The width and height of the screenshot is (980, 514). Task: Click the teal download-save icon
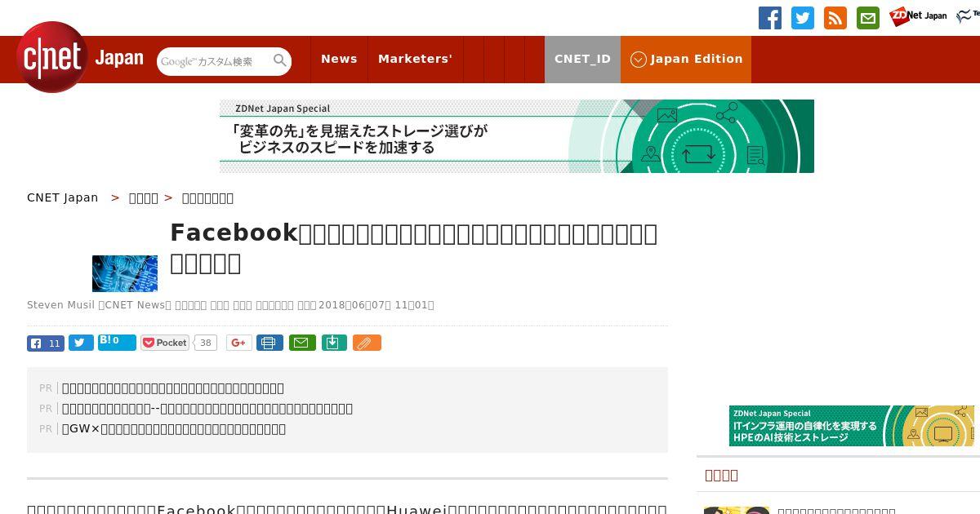click(x=333, y=343)
